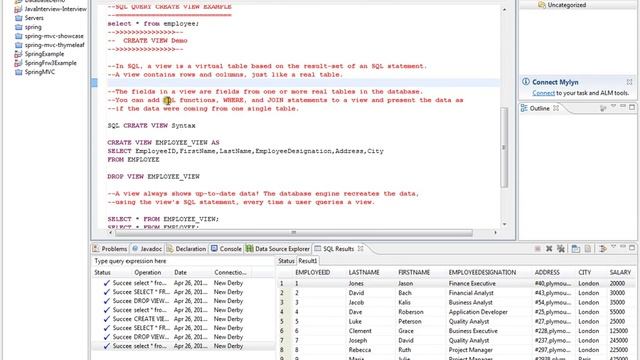The height and width of the screenshot is (360, 640).
Task: Open the Data Source Explorer tab
Action: tap(278, 249)
